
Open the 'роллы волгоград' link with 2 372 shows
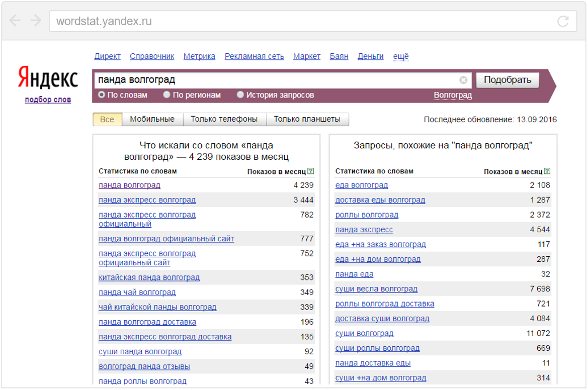(x=367, y=215)
